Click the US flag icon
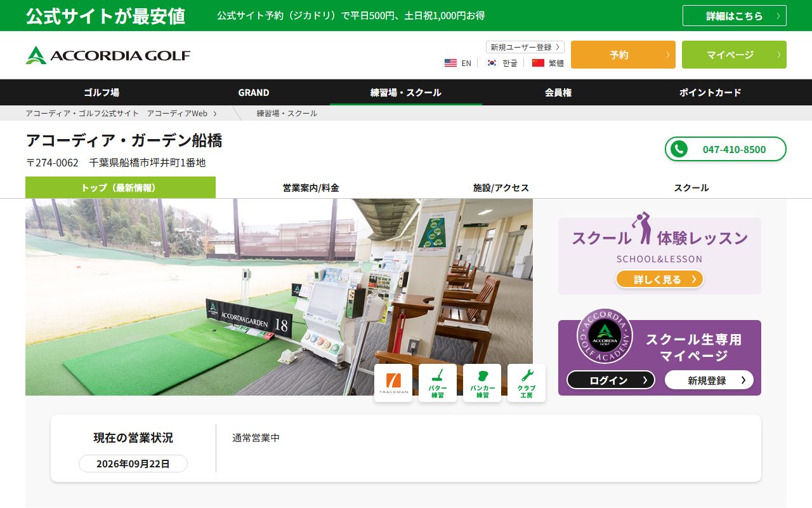This screenshot has height=508, width=812. 450,63
